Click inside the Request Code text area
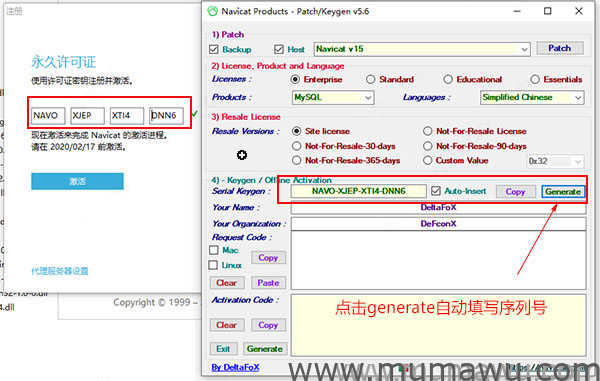Image resolution: width=600 pixels, height=381 pixels. [439, 260]
